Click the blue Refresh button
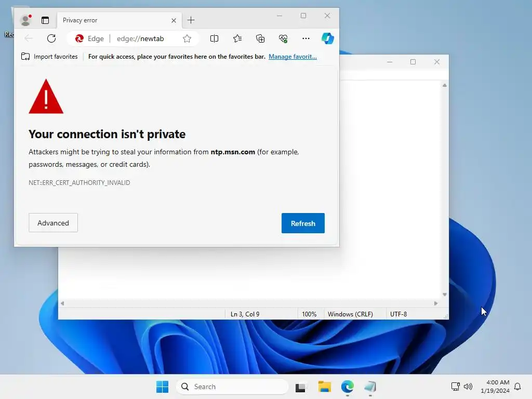The height and width of the screenshot is (399, 532). pyautogui.click(x=303, y=223)
